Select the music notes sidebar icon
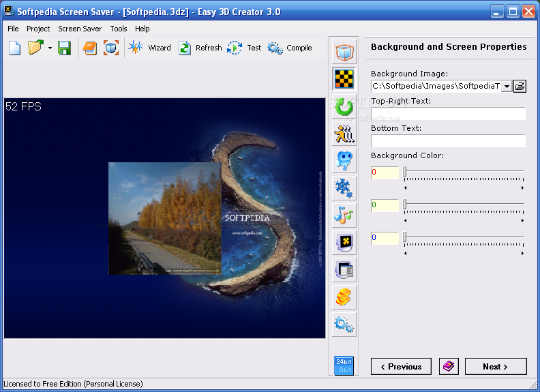 (344, 215)
